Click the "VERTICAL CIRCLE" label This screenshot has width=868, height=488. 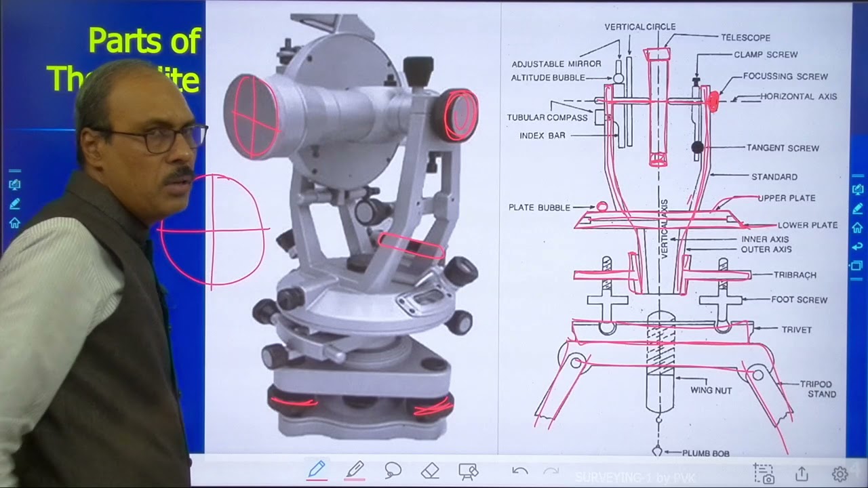640,26
